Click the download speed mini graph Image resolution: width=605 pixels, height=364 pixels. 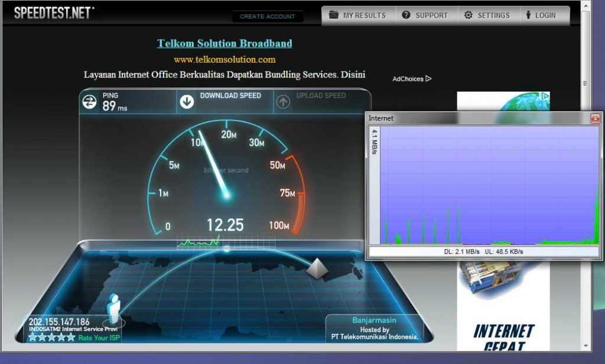coord(226,241)
